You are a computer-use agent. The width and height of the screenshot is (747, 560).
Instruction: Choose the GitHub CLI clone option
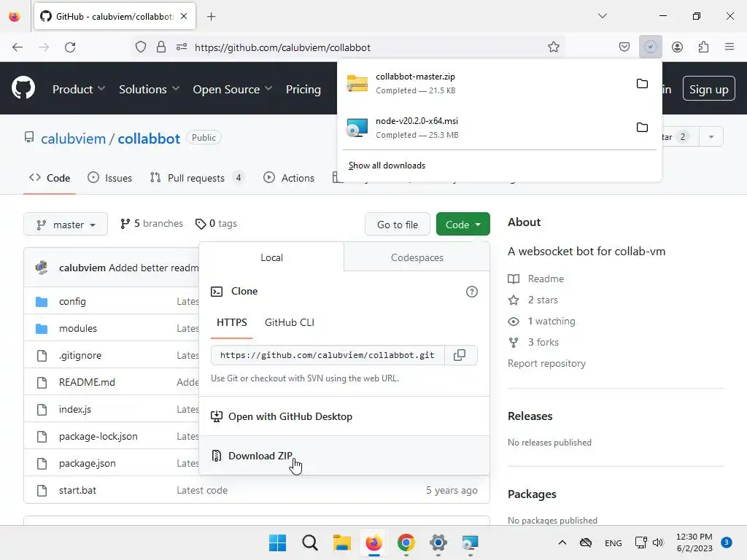coord(289,322)
